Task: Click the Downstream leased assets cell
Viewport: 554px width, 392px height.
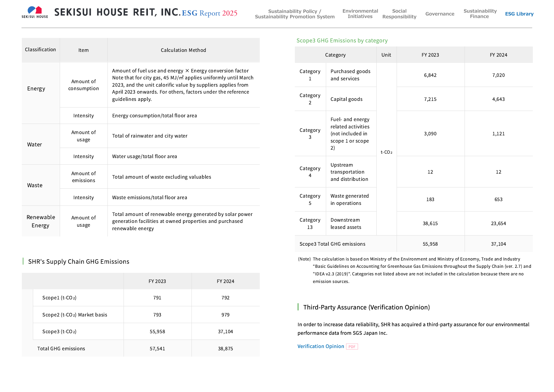Action: point(351,224)
